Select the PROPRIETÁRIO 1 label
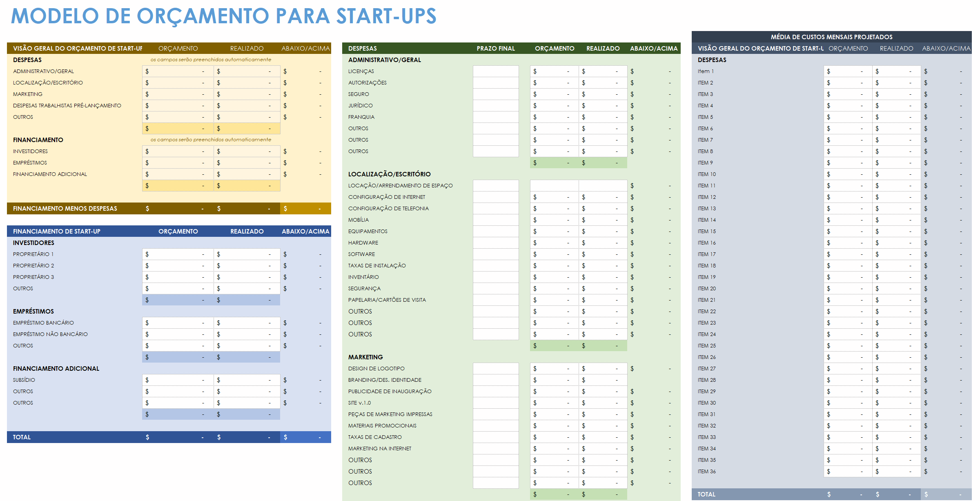Image resolution: width=980 pixels, height=501 pixels. click(33, 254)
